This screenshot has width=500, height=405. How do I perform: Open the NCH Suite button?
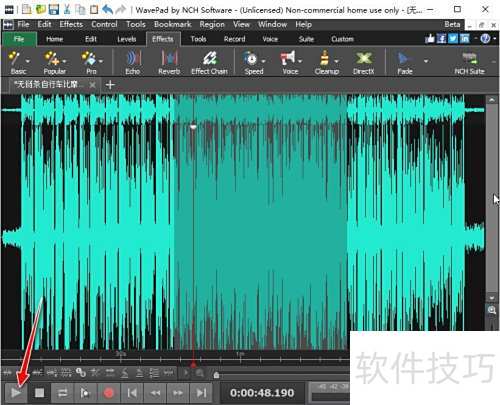tap(469, 62)
